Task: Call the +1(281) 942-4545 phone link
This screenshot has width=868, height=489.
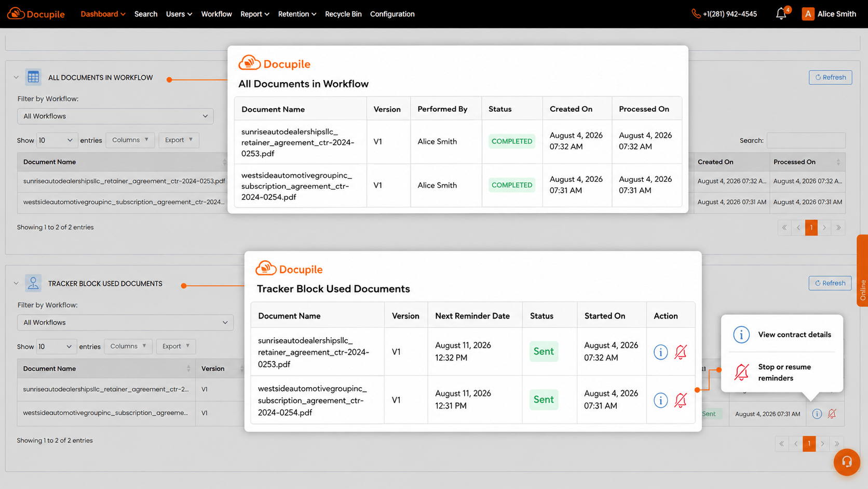Action: [730, 14]
